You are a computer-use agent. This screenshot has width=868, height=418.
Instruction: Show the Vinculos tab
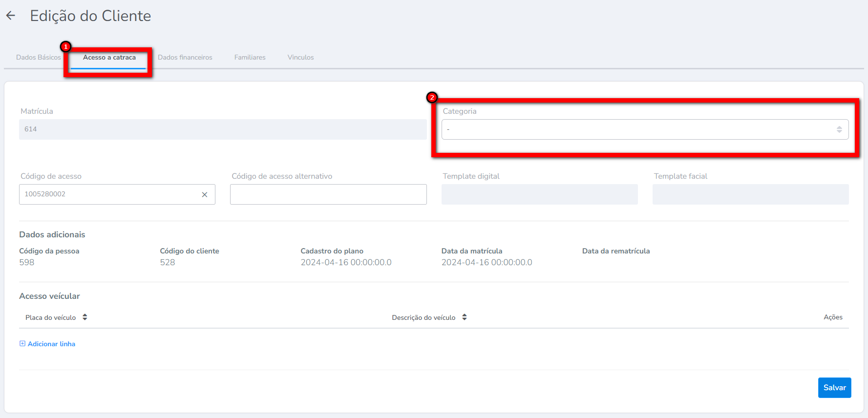(x=300, y=57)
